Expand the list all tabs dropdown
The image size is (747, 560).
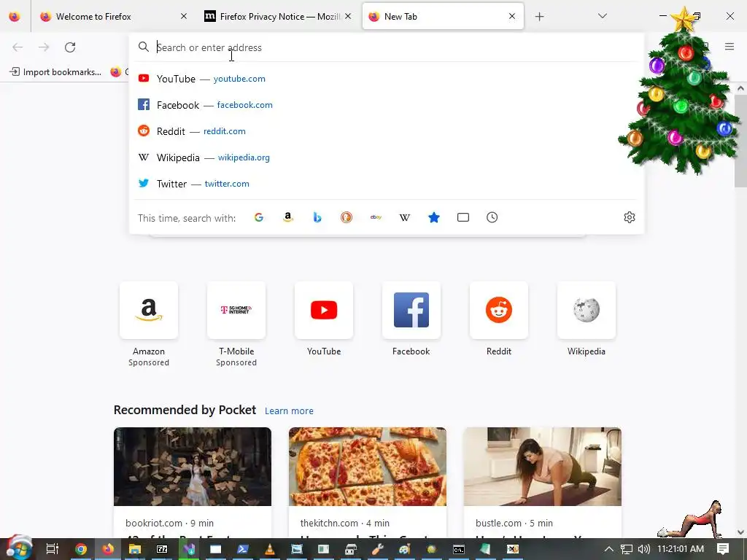tap(602, 16)
